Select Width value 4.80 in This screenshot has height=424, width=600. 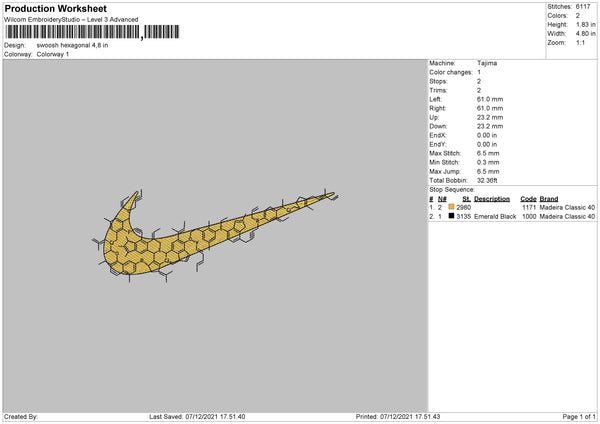(x=586, y=34)
